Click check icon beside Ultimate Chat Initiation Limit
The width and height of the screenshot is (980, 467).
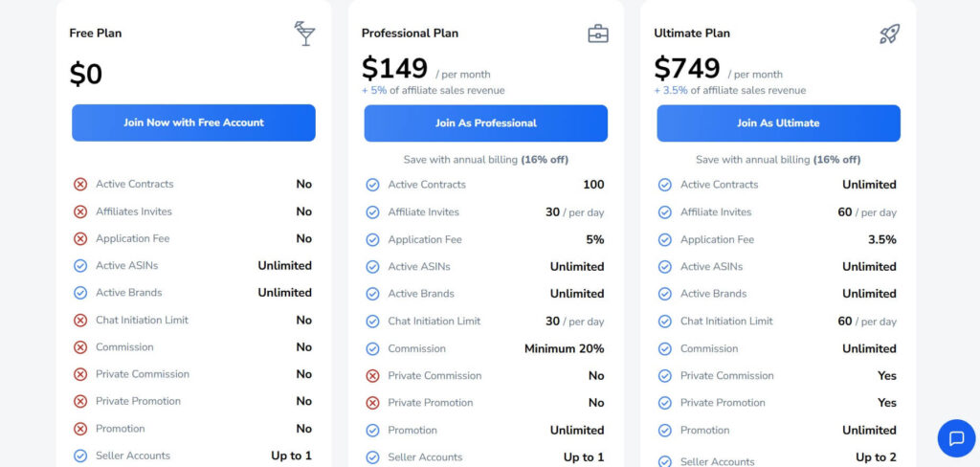coord(665,322)
